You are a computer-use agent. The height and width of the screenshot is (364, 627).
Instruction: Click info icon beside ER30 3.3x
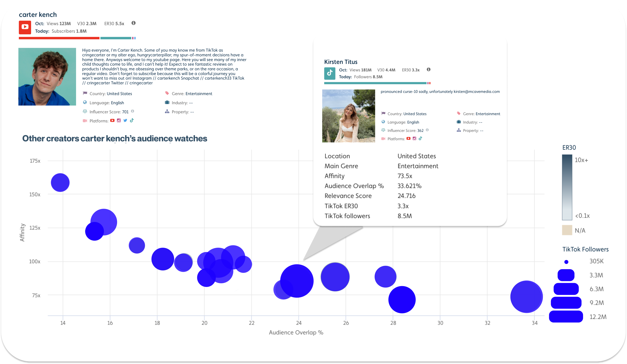(428, 70)
